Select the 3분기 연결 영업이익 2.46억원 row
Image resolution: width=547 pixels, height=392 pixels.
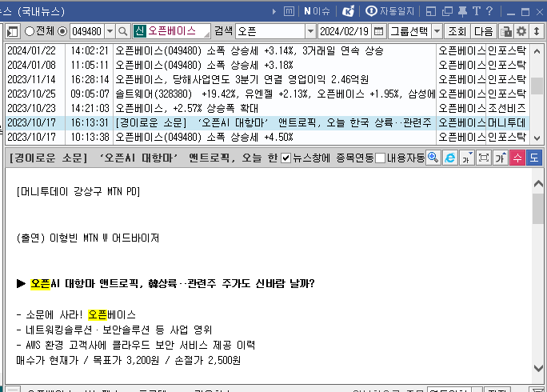click(268, 79)
